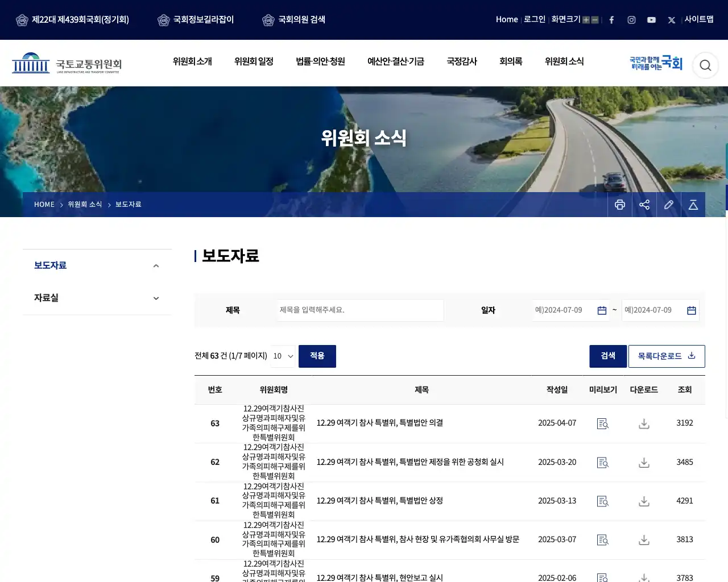Share this page via share icon

pos(644,205)
